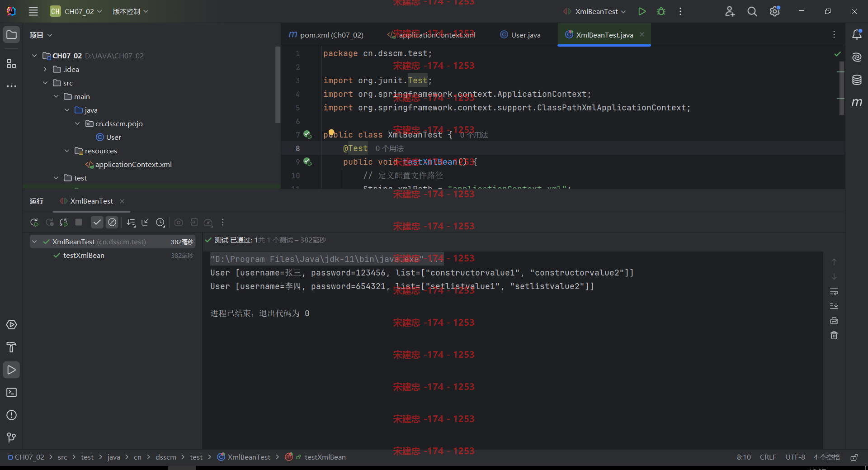Expand the .idea folder
The width and height of the screenshot is (868, 470).
[45, 69]
